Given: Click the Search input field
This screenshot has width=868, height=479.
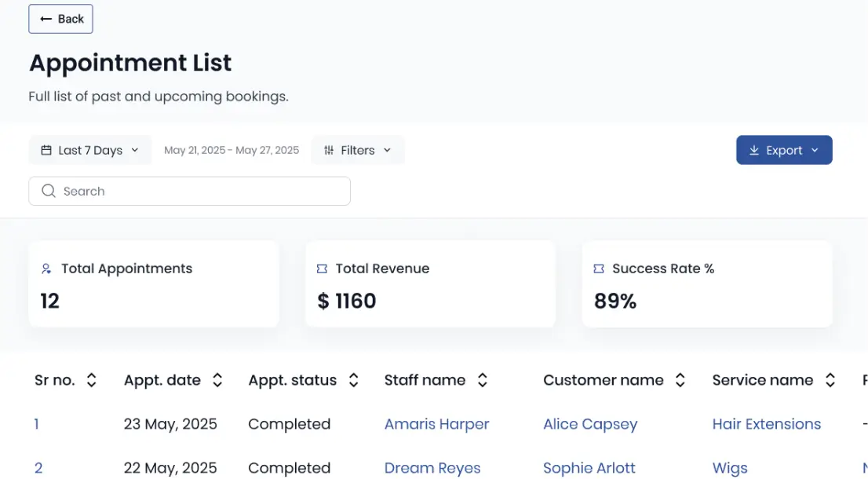Looking at the screenshot, I should click(x=196, y=191).
